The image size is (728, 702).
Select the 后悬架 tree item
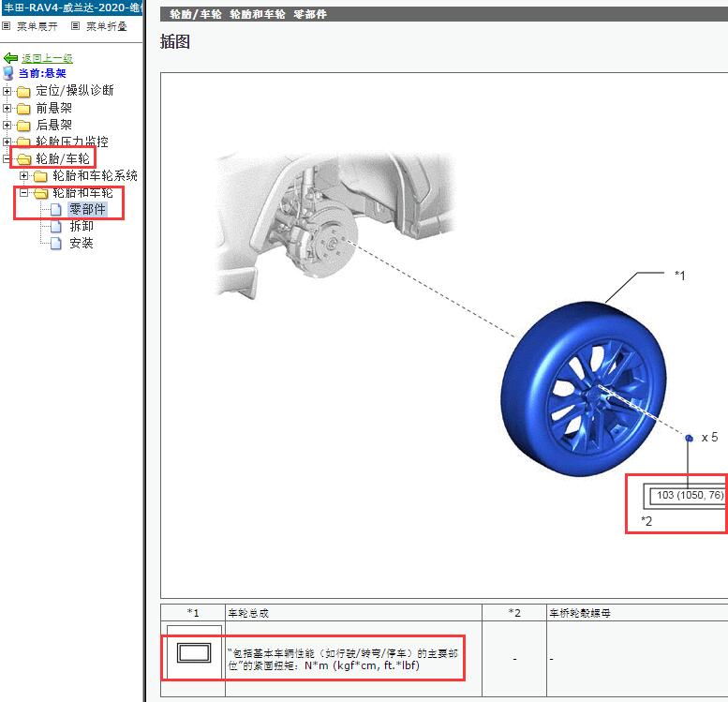coord(53,125)
